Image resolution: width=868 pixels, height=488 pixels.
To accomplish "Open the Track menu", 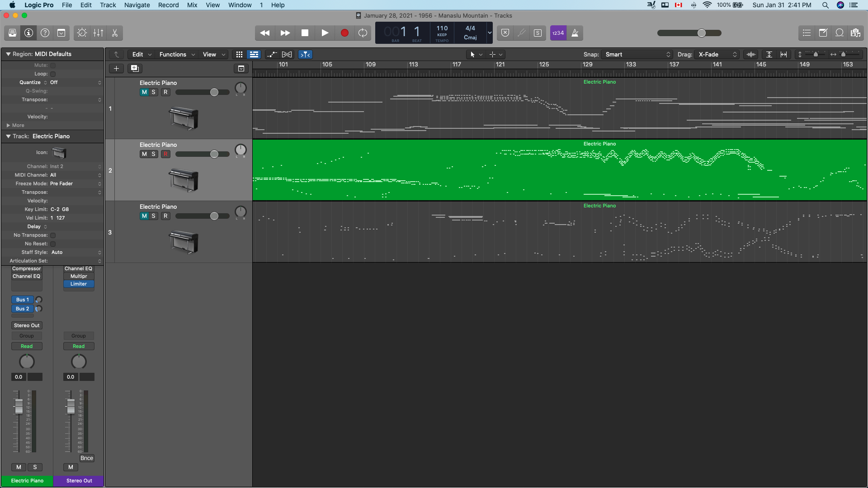I will click(x=108, y=5).
